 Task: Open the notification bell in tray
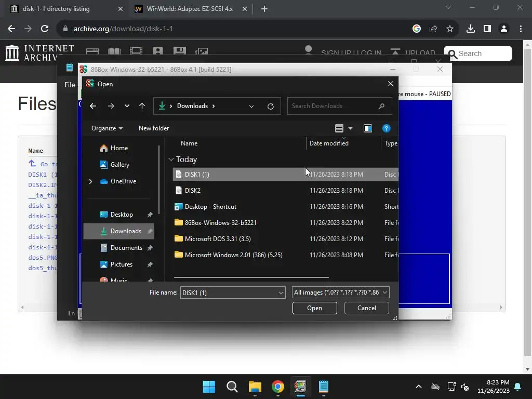point(518,387)
